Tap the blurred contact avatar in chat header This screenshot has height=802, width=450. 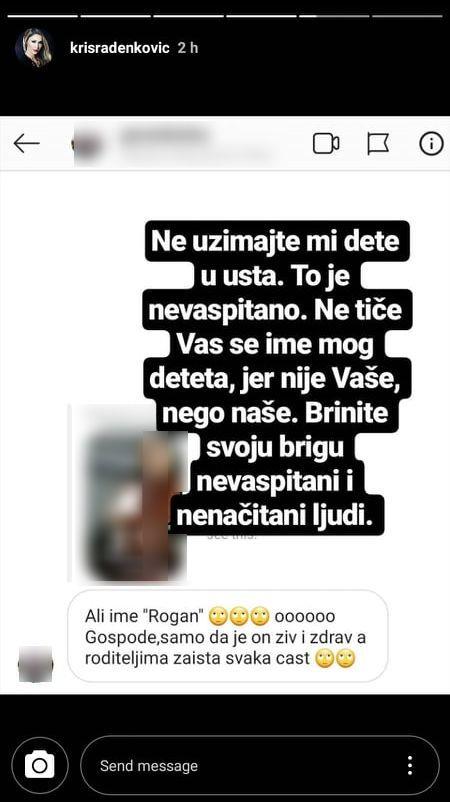[86, 144]
